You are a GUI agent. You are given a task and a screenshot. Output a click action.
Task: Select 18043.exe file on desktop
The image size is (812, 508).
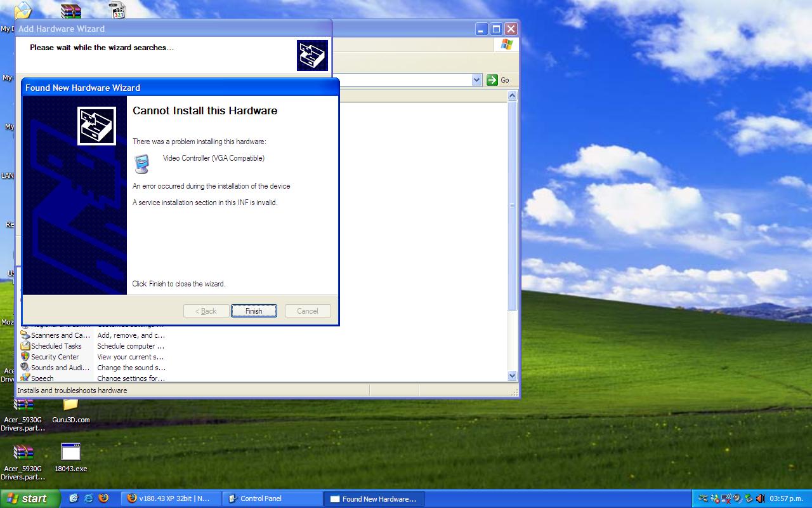[70, 458]
